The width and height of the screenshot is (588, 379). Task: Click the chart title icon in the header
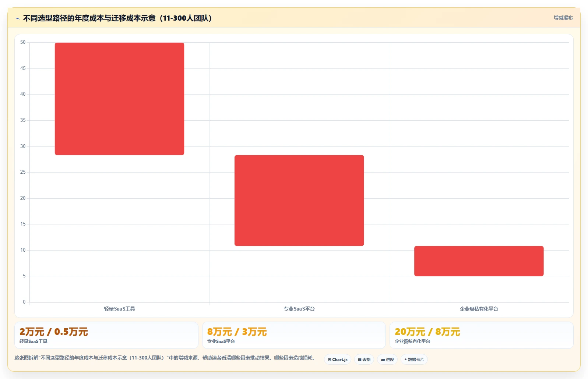click(17, 18)
